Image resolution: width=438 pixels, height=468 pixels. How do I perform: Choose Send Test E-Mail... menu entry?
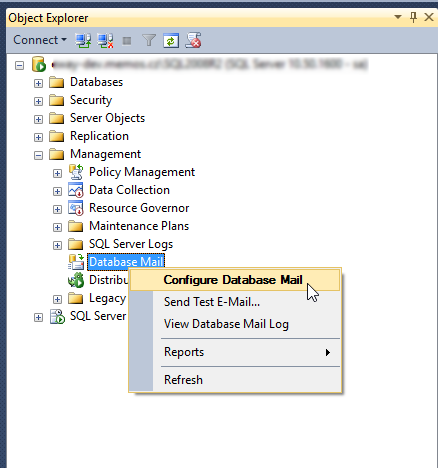click(x=235, y=302)
